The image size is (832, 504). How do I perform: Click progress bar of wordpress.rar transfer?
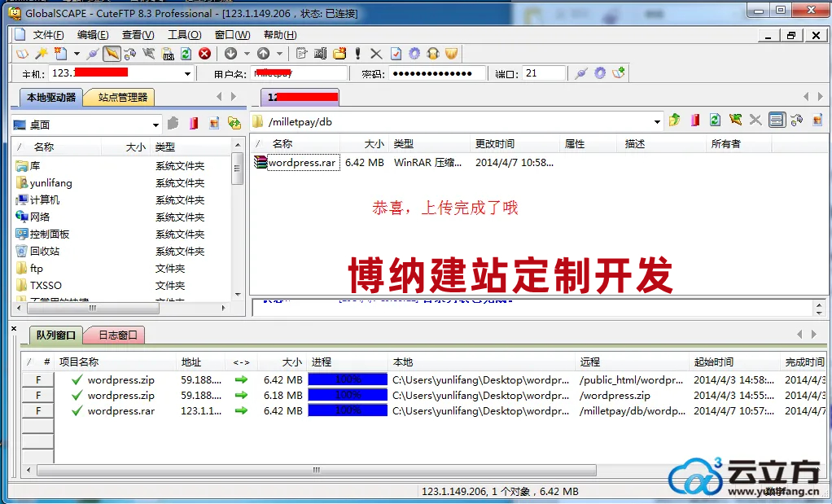click(x=348, y=411)
